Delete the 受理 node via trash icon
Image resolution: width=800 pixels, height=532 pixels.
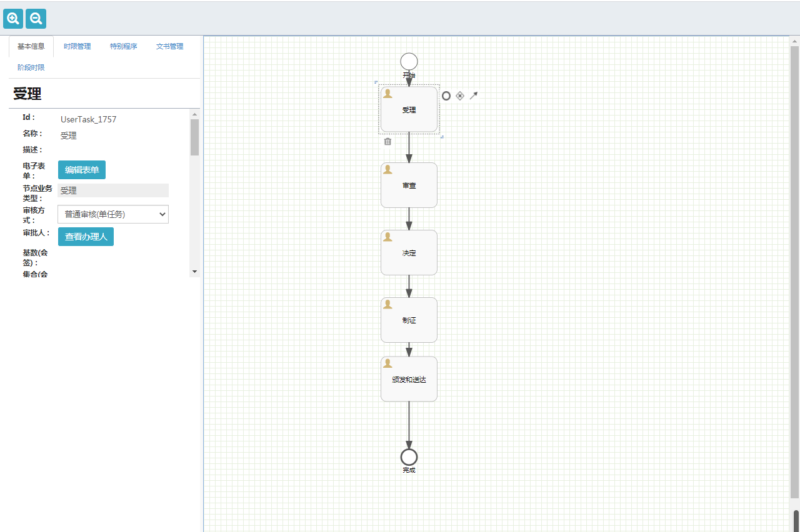pyautogui.click(x=387, y=142)
